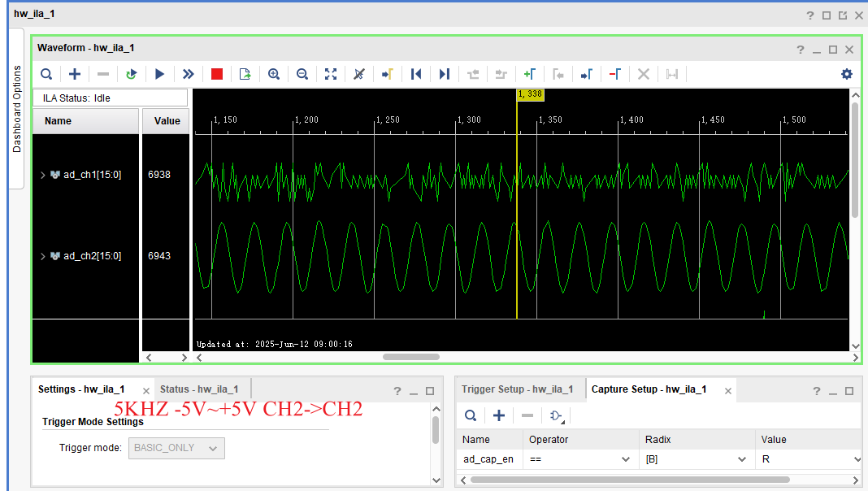Click the Value column header in Waveform
868x491 pixels.
tap(166, 121)
